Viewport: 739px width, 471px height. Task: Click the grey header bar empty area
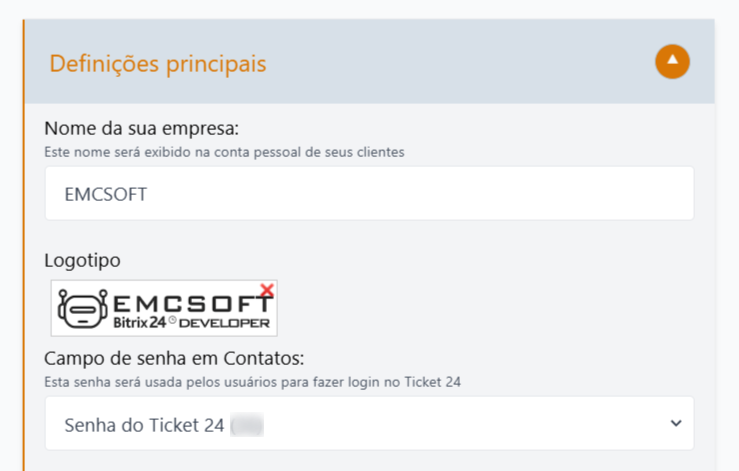(x=460, y=62)
